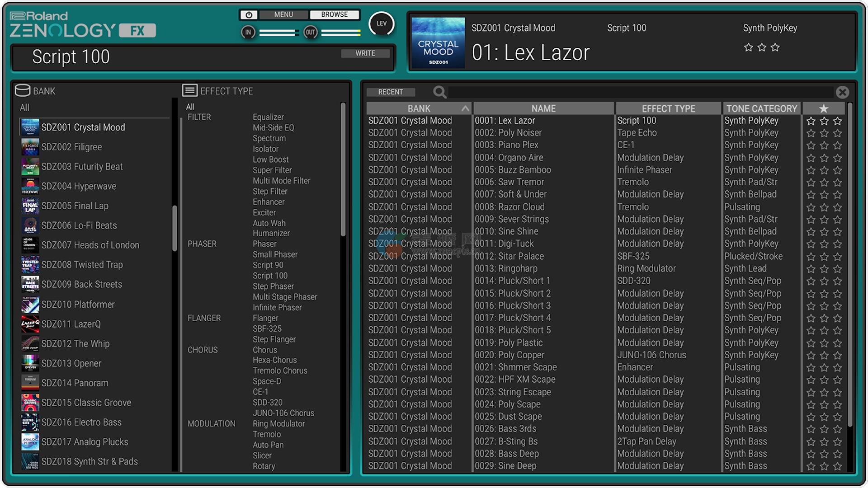Select the CHORUS effect category
Screen dimensions: 868x488
pos(203,350)
